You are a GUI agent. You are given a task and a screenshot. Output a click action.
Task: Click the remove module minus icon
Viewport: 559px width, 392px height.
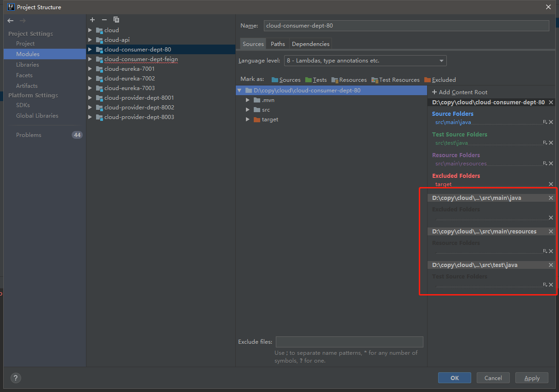104,20
